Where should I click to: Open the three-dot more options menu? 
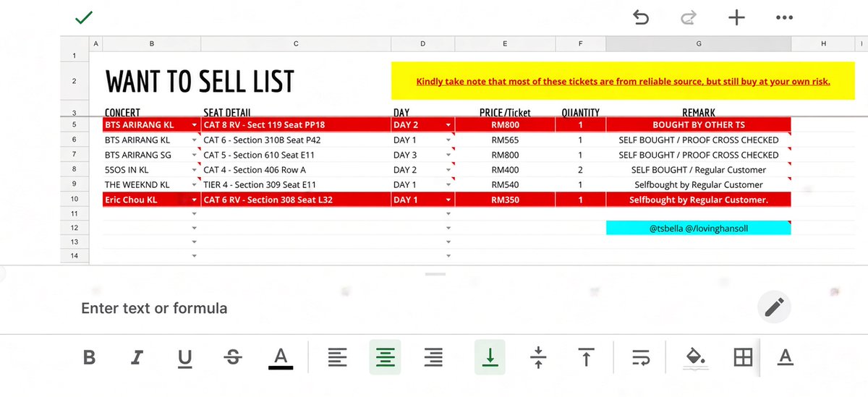click(x=784, y=18)
